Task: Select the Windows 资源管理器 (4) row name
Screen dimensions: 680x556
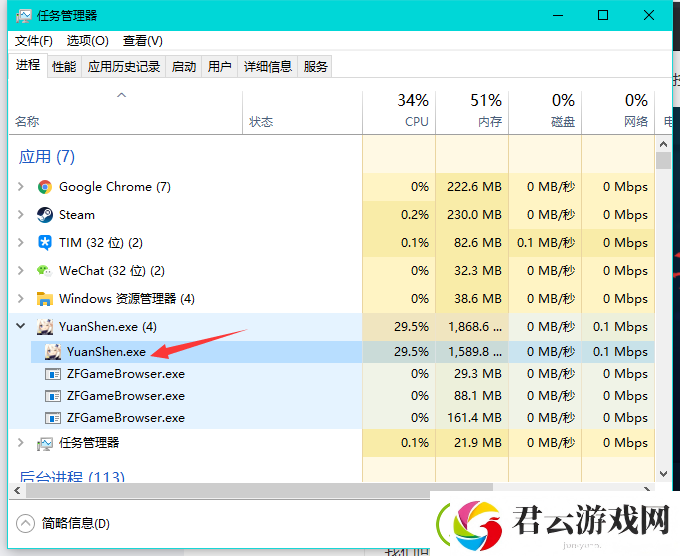Action: pyautogui.click(x=127, y=299)
